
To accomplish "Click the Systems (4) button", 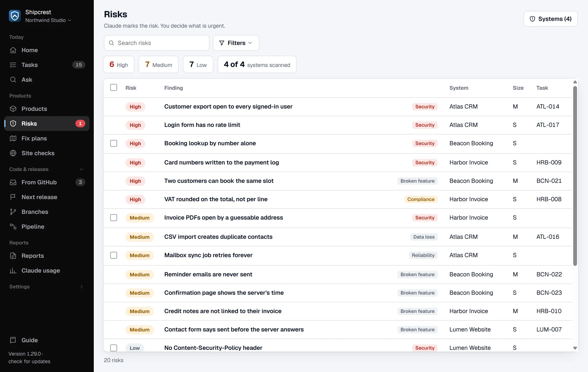I will (x=551, y=19).
